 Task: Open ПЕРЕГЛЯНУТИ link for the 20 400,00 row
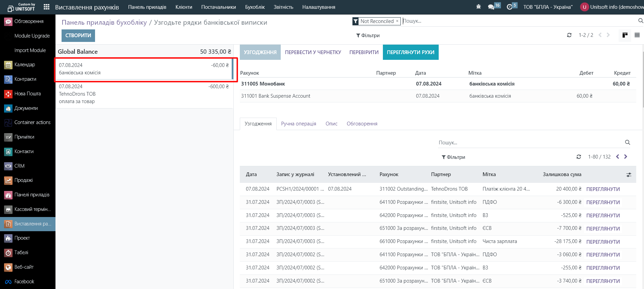(x=603, y=189)
